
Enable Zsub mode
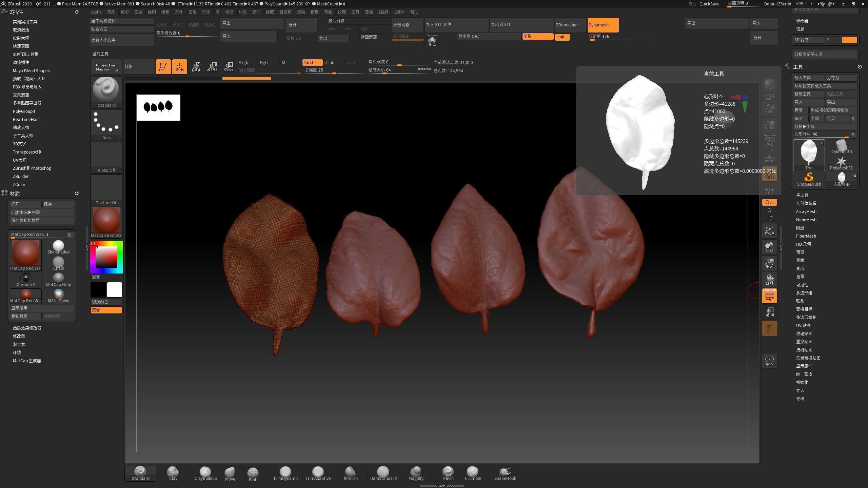click(334, 62)
